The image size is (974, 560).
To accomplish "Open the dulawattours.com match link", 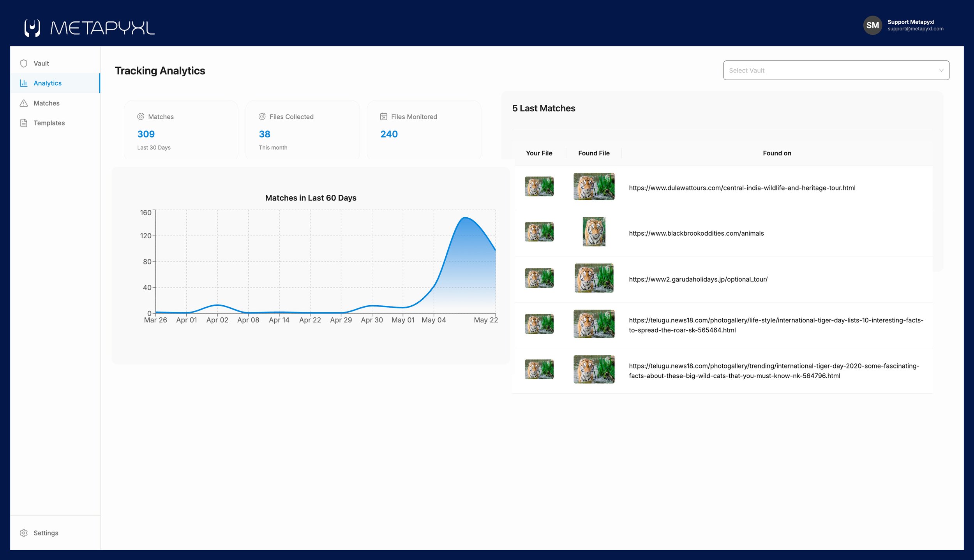I will [742, 188].
